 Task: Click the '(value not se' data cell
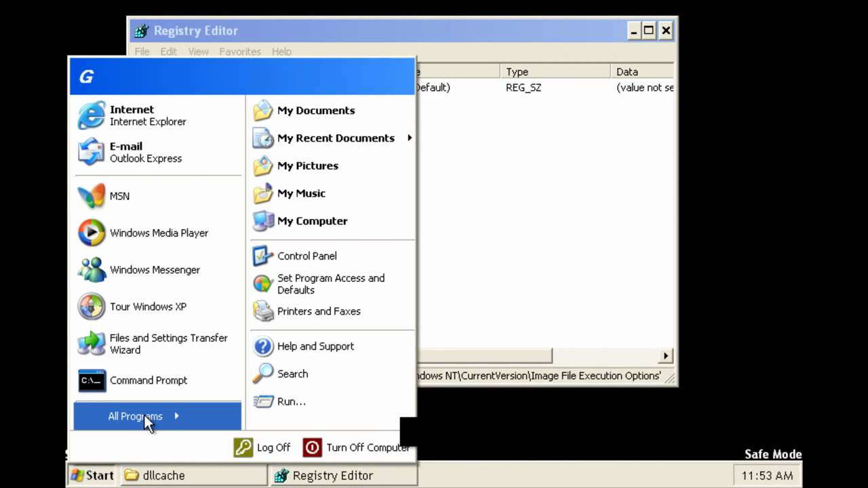tap(645, 87)
